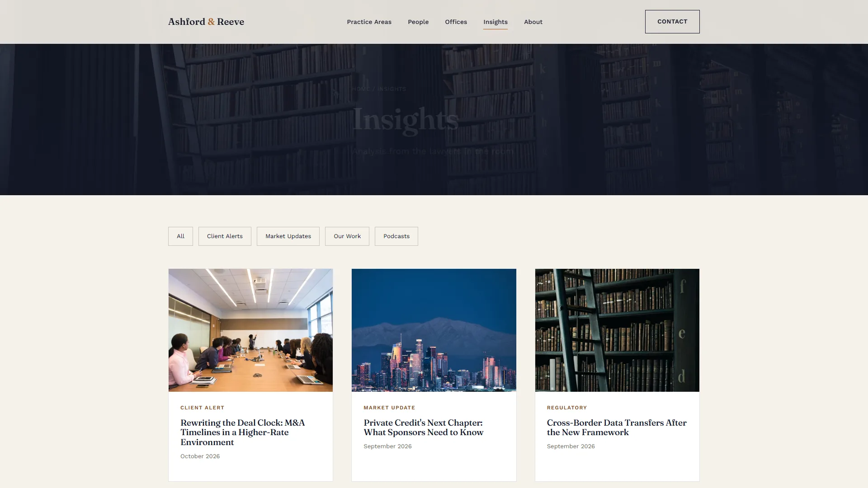Open the Ashford & Reeve home logo
Screen dimensions: 868x488
[x=206, y=22]
